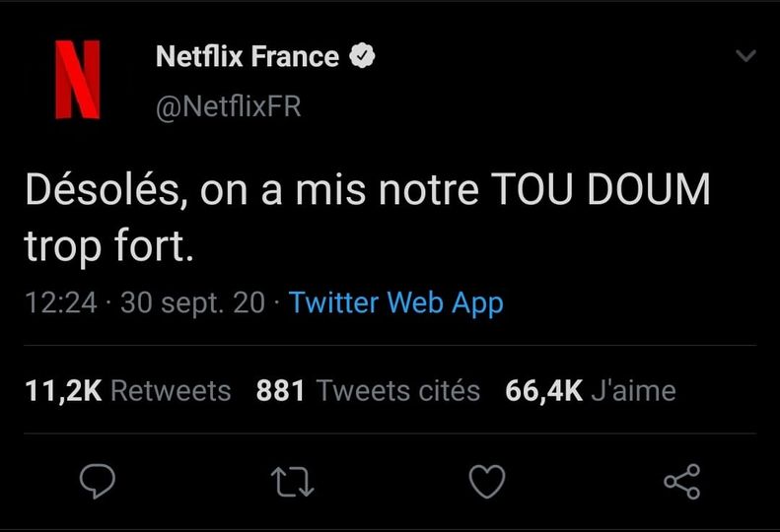
Task: Click the word 'notre' in the tweet
Action: (x=428, y=190)
